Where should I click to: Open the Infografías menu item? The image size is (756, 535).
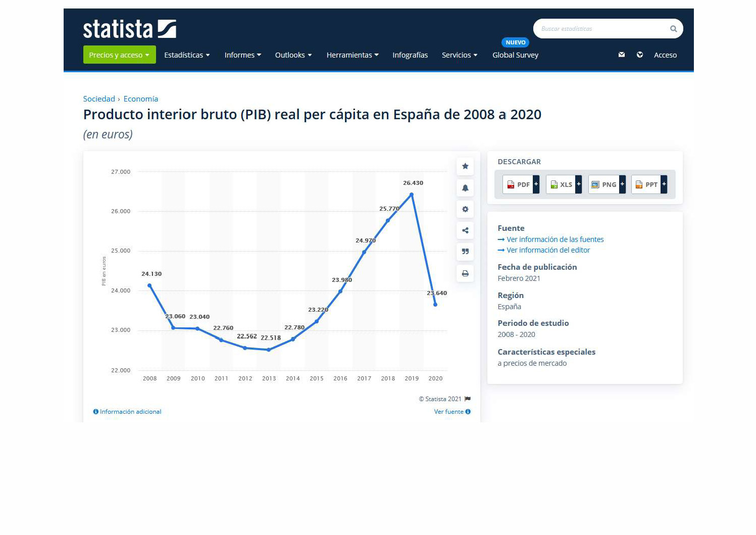coord(410,55)
